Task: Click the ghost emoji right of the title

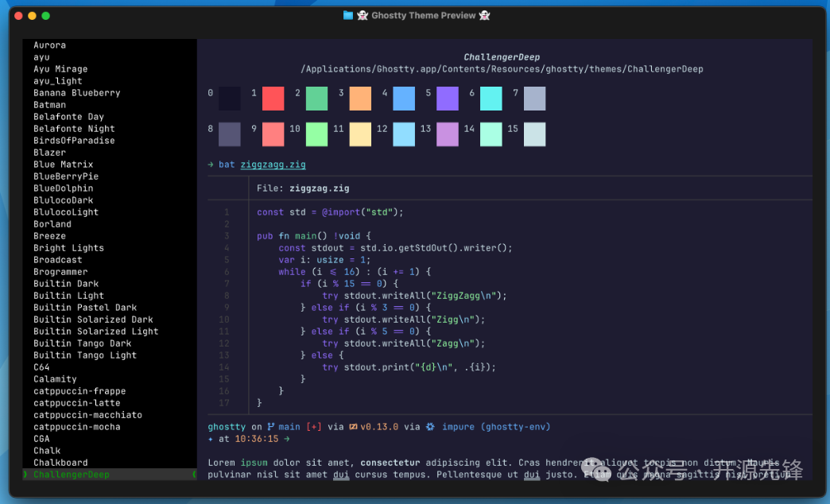Action: (x=484, y=15)
